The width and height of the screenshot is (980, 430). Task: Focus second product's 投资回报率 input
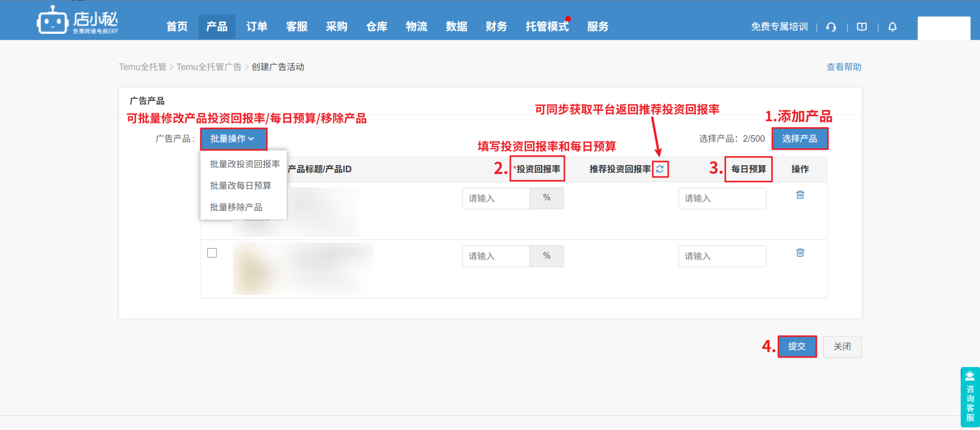[x=496, y=256]
